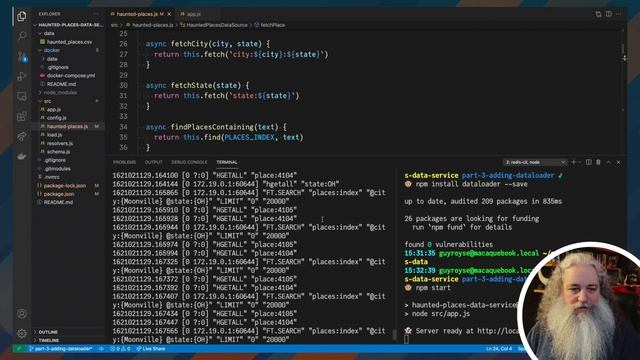Image resolution: width=640 pixels, height=360 pixels.
Task: Open the .nvmrc file
Action: point(52,177)
